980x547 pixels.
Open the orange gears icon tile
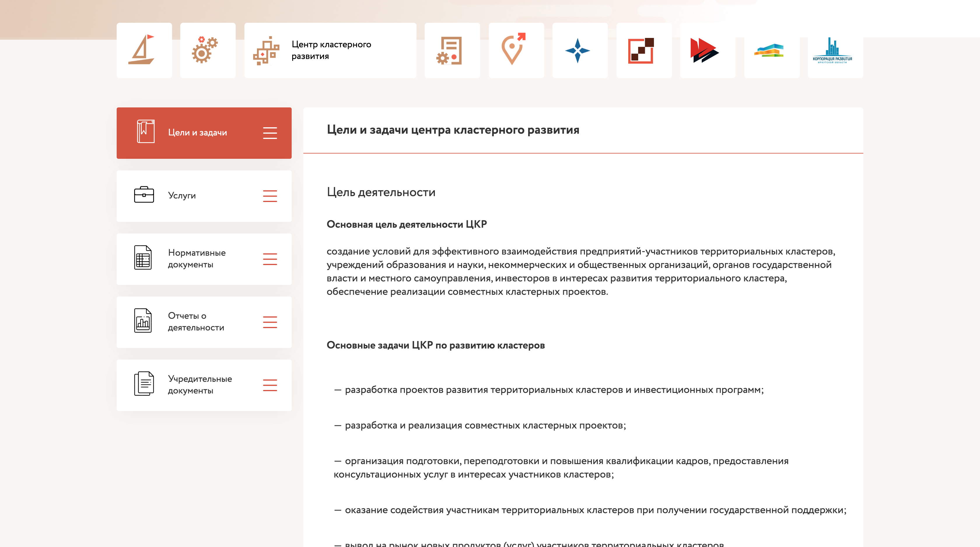[x=208, y=50]
